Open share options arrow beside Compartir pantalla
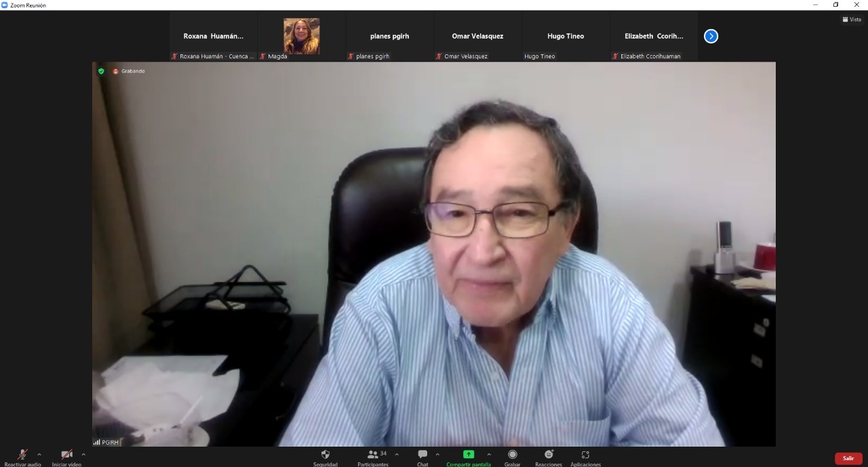Viewport: 868px width, 467px height. (489, 455)
